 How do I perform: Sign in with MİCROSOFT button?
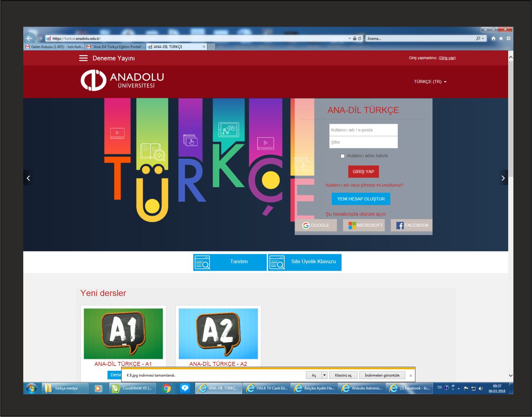click(364, 225)
